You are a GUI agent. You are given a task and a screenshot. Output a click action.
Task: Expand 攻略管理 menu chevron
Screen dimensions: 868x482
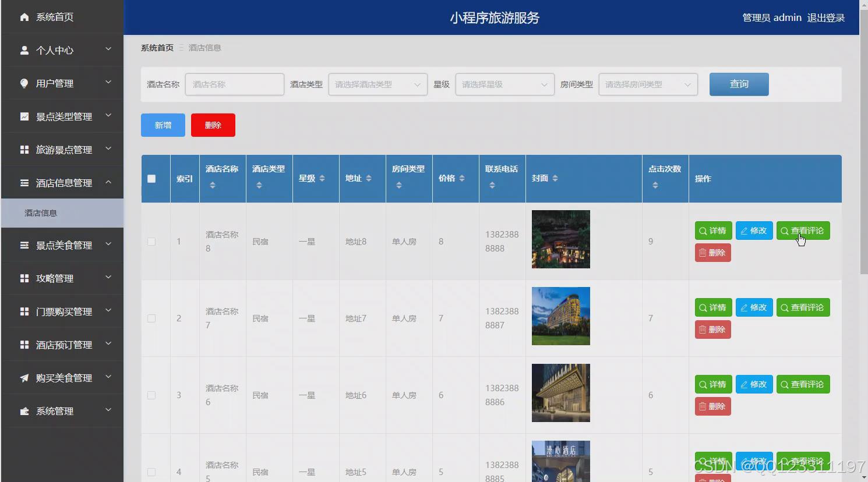pyautogui.click(x=108, y=278)
